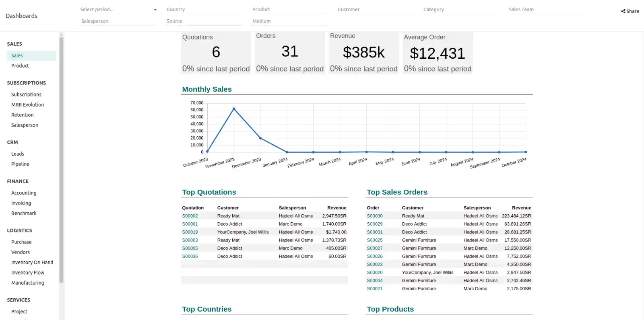The height and width of the screenshot is (320, 644).
Task: Select Pipeline under CRM
Action: pos(20,164)
